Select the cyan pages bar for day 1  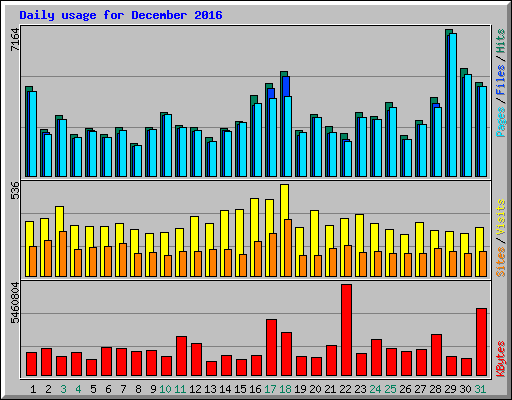tap(33, 134)
